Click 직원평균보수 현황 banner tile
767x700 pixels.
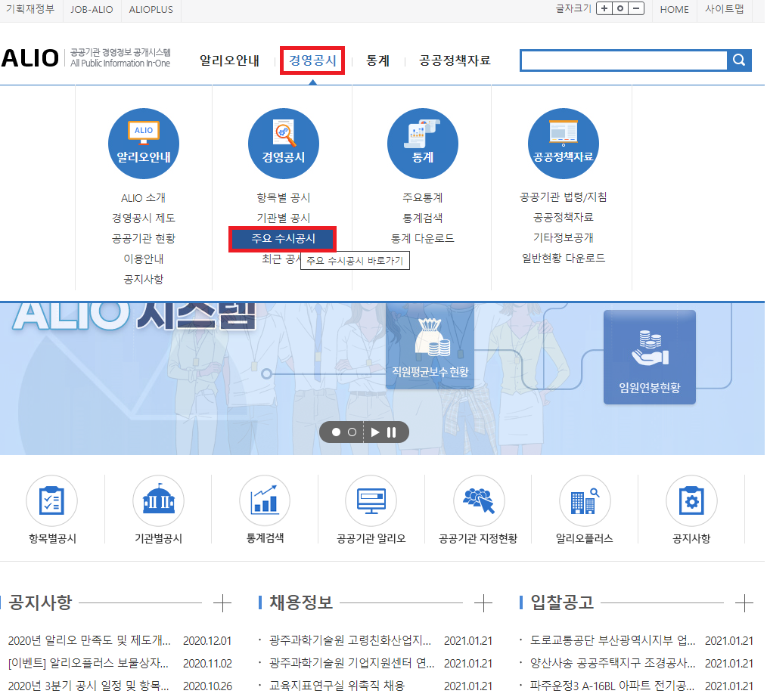click(430, 346)
